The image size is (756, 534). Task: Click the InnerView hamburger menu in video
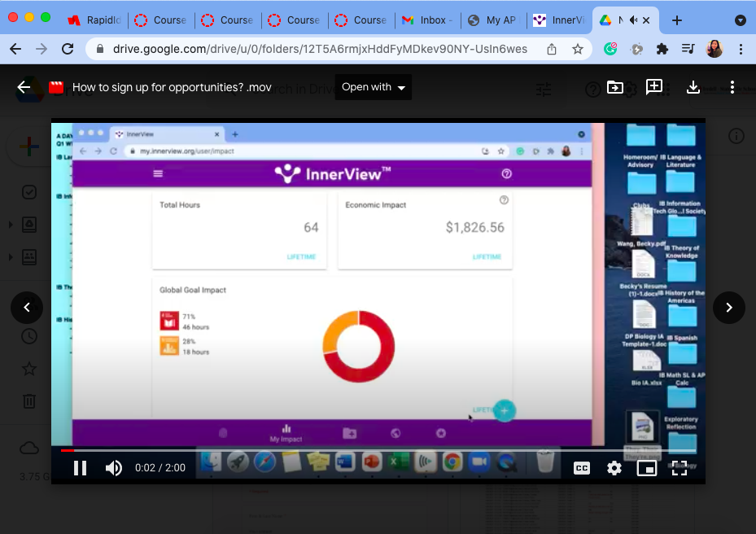point(158,173)
